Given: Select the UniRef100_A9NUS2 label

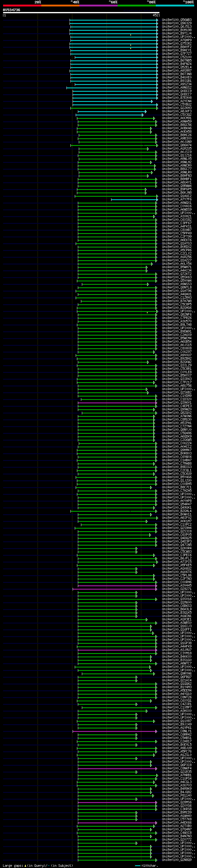Looking at the screenshot, I should click(x=177, y=88).
